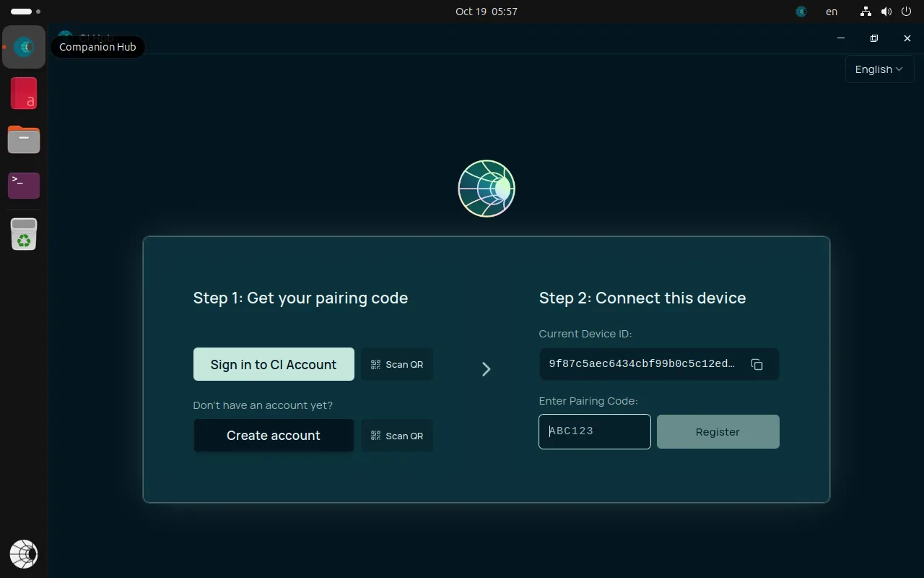Click the Companion Hub globe logo
The height and width of the screenshot is (578, 924).
487,189
